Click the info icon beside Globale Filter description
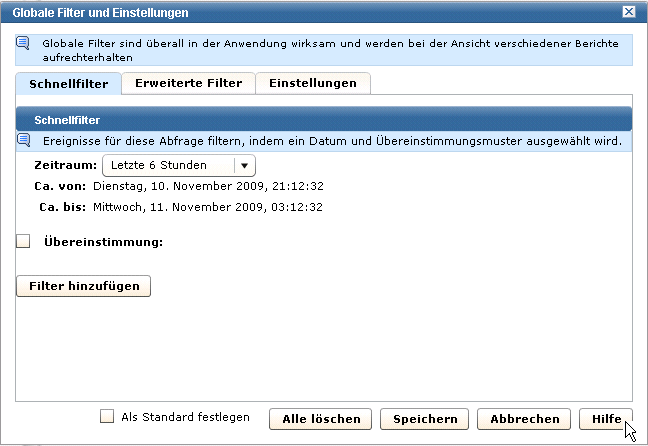The height and width of the screenshot is (446, 648). [x=23, y=44]
